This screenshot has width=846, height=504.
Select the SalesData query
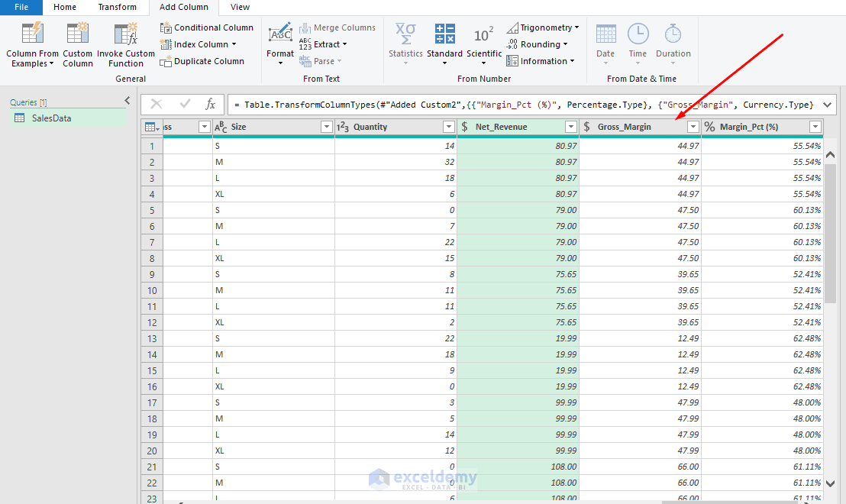(x=68, y=118)
